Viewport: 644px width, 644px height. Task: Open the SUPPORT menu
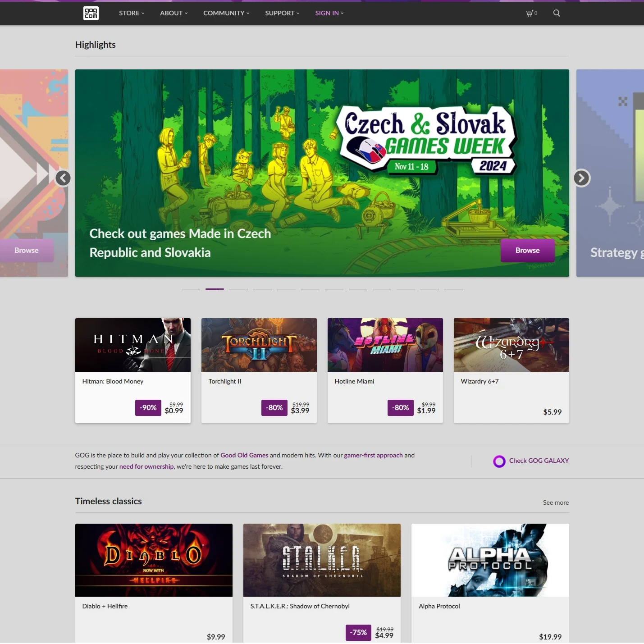coord(281,13)
